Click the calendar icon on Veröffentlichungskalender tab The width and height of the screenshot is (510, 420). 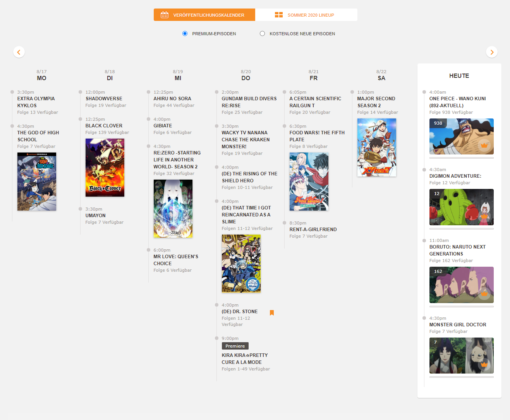(164, 15)
